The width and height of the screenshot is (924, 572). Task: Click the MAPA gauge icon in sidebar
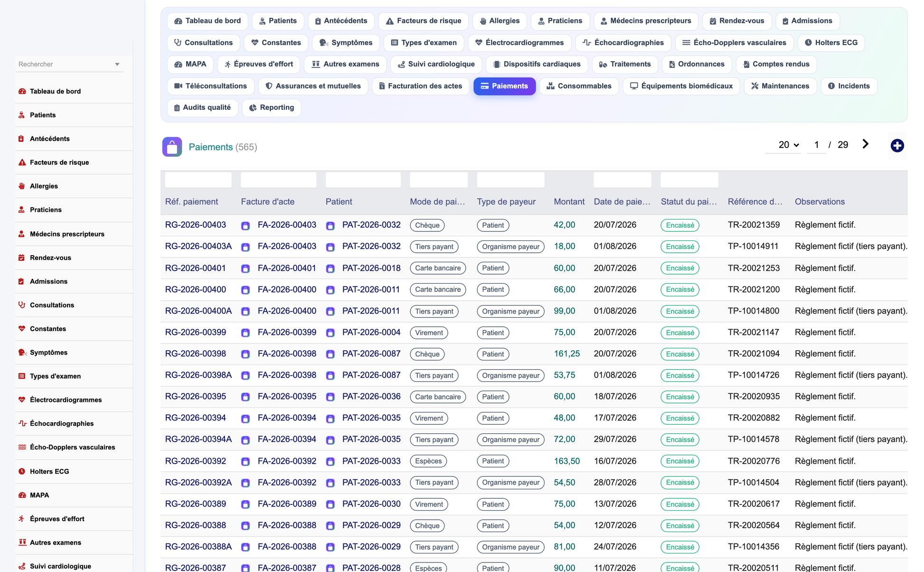coord(22,495)
